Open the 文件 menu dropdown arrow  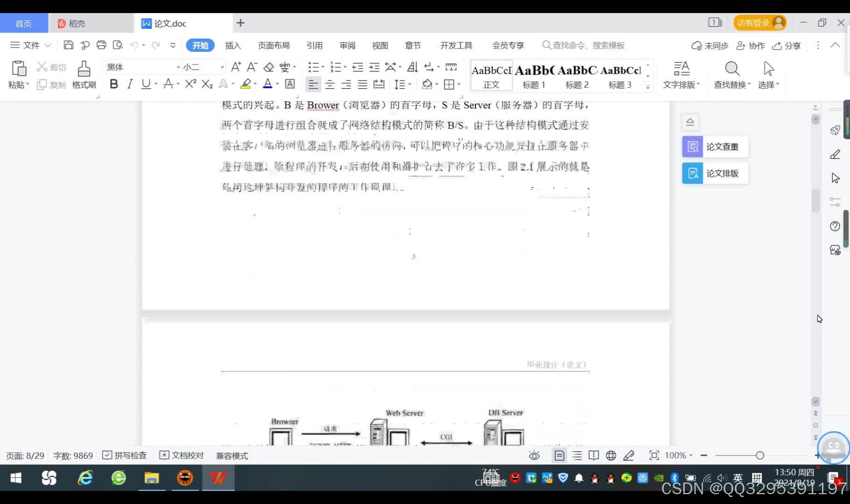[x=48, y=45]
